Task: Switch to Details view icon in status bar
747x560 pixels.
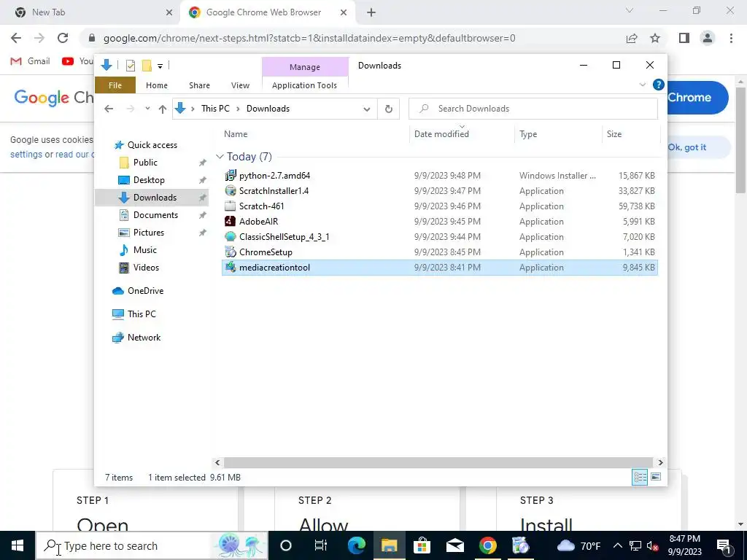Action: (x=639, y=477)
